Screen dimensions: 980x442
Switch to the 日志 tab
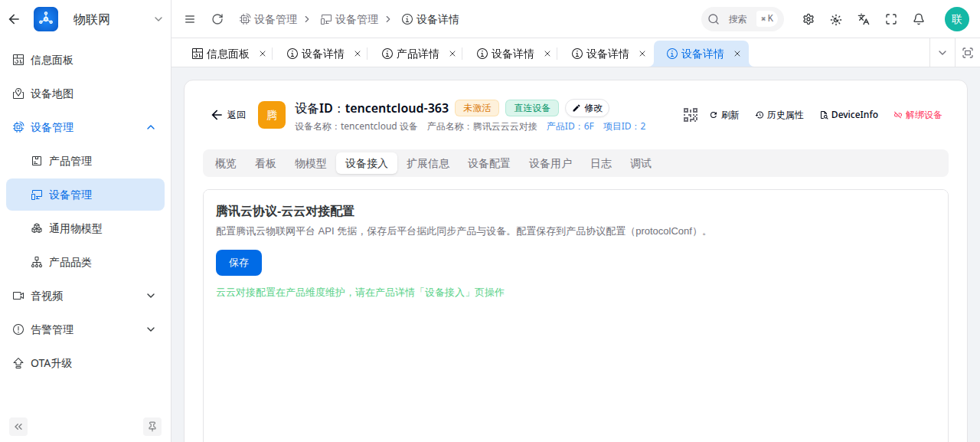[601, 163]
